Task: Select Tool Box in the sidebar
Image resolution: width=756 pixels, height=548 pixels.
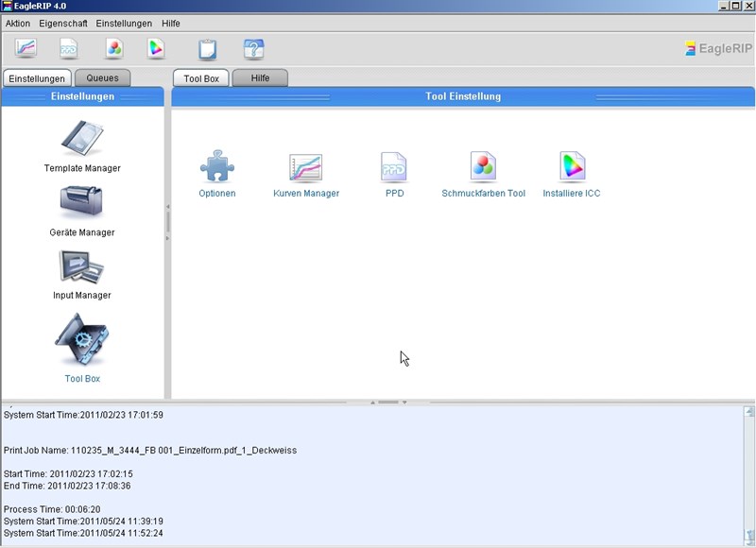Action: tap(82, 347)
